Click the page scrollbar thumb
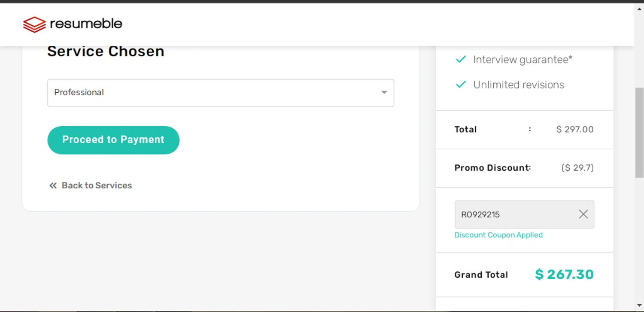Viewport: 644px width, 312px height. [639, 132]
